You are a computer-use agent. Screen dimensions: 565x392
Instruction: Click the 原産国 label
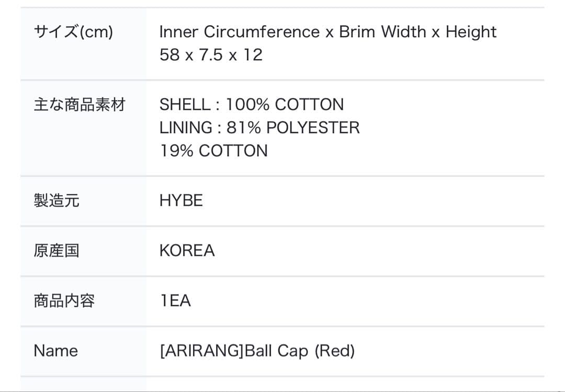click(x=56, y=251)
